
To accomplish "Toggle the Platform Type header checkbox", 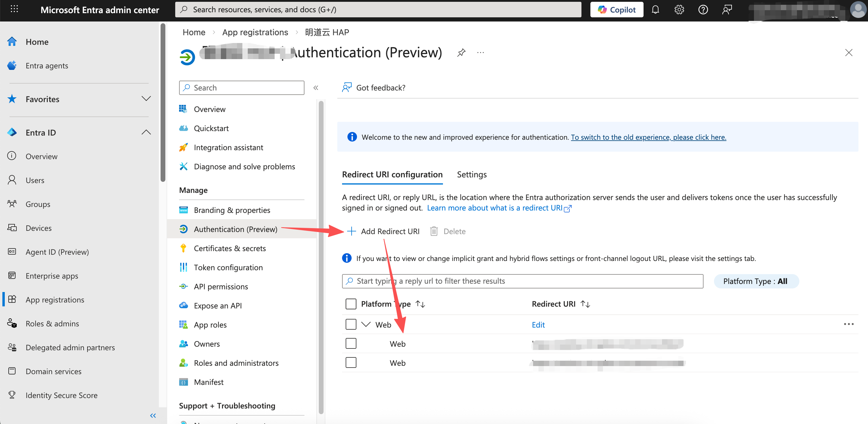I will (x=351, y=304).
